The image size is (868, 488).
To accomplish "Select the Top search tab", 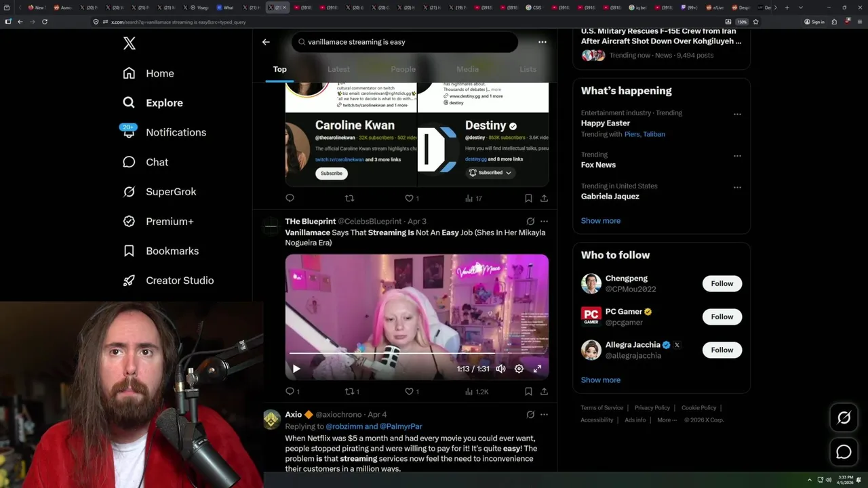I will (279, 69).
